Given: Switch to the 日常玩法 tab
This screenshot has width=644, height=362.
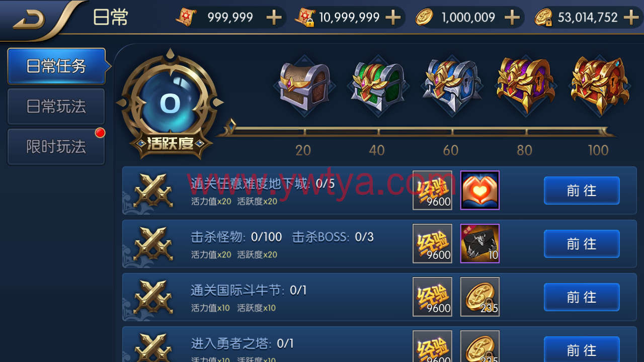Looking at the screenshot, I should coord(56,107).
